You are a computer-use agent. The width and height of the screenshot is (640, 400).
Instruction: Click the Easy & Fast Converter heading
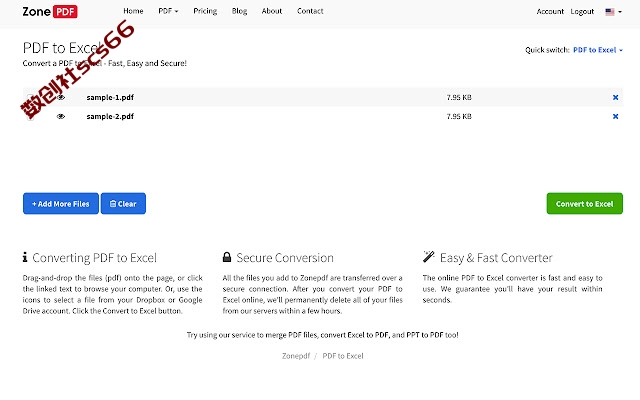(x=496, y=258)
